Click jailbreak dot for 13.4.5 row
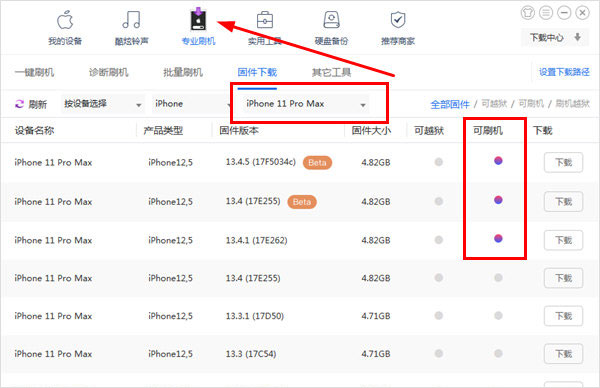 pyautogui.click(x=439, y=162)
